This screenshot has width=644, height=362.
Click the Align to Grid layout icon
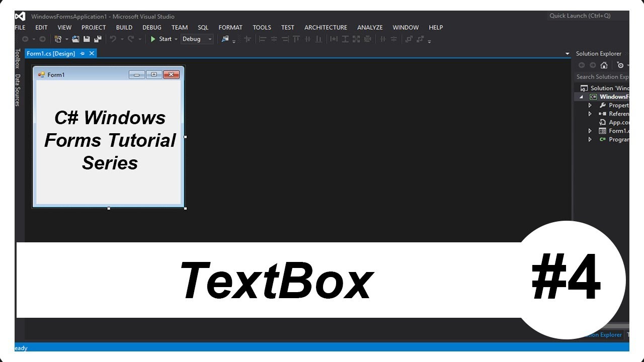[x=247, y=39]
